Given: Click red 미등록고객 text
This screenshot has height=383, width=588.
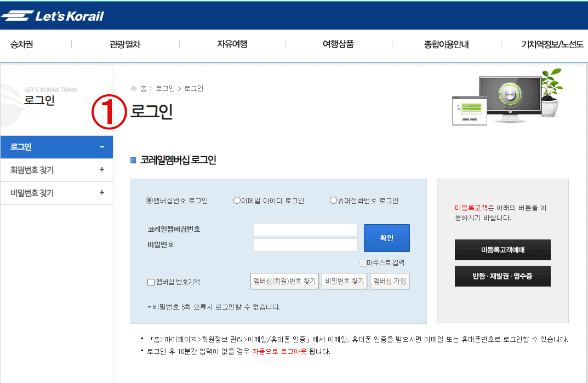Looking at the screenshot, I should [x=471, y=208].
